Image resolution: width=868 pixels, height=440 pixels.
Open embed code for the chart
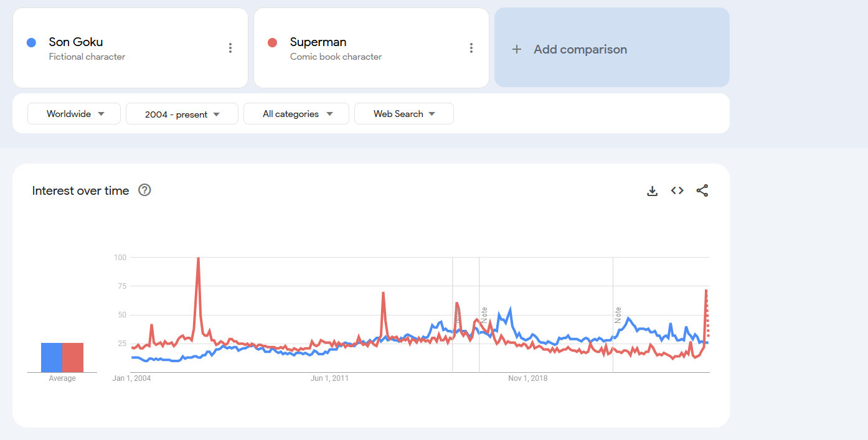677,191
